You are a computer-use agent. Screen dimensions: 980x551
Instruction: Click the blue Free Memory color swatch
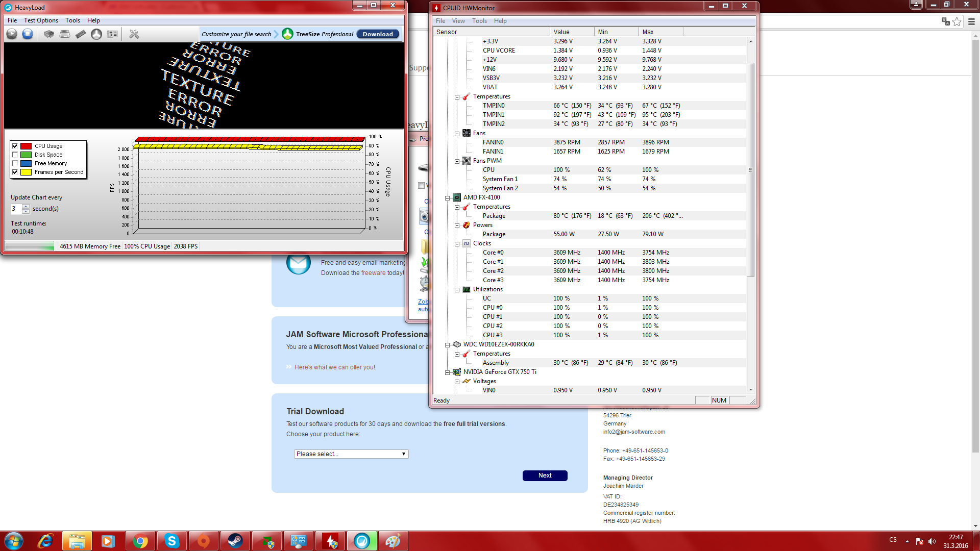pos(26,163)
